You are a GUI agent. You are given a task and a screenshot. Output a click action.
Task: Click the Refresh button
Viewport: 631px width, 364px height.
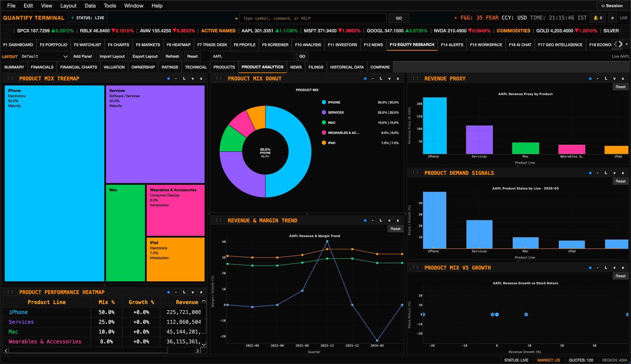point(172,56)
